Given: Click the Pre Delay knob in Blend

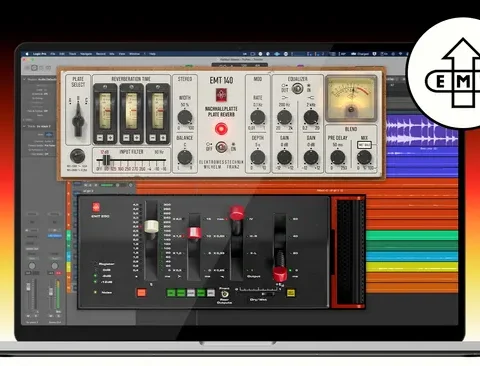Looking at the screenshot, I should (x=338, y=157).
